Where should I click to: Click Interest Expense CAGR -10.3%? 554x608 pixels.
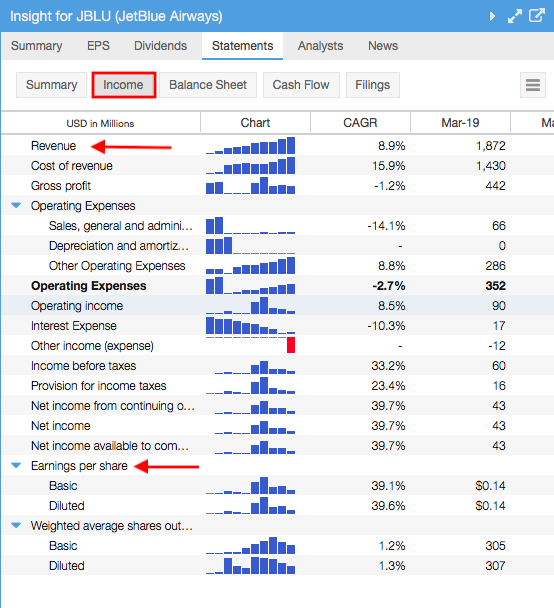(x=387, y=326)
